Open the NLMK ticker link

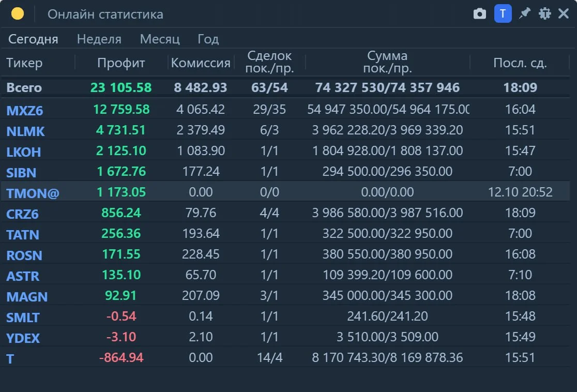(25, 131)
